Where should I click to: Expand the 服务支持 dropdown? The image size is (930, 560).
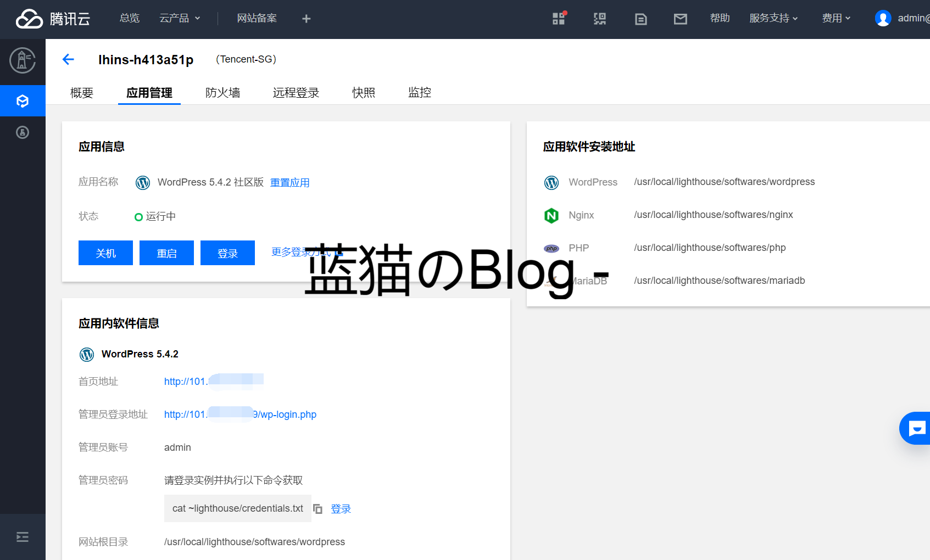click(x=773, y=19)
